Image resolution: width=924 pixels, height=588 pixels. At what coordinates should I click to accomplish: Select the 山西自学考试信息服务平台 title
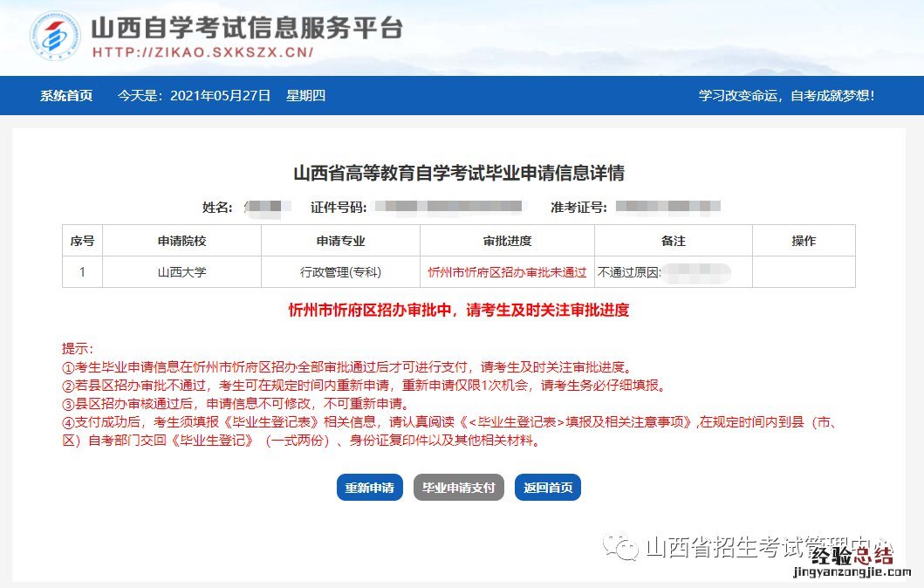point(247,27)
